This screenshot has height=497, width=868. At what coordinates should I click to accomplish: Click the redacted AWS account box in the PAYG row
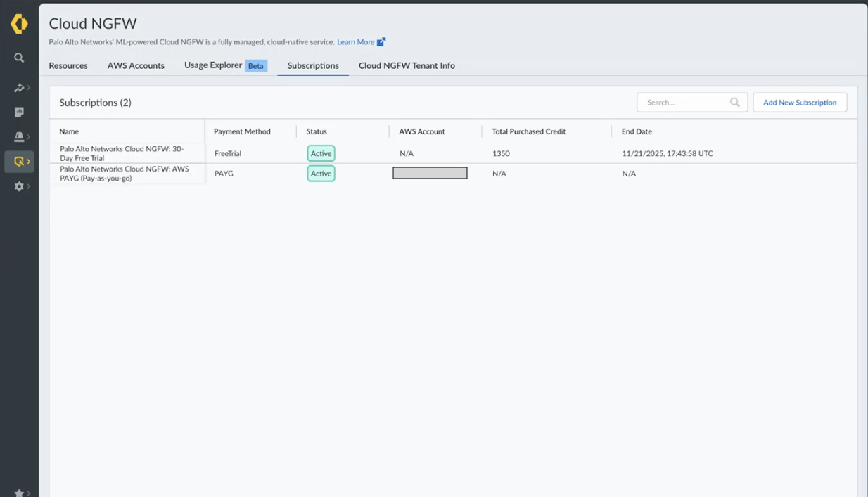click(430, 173)
